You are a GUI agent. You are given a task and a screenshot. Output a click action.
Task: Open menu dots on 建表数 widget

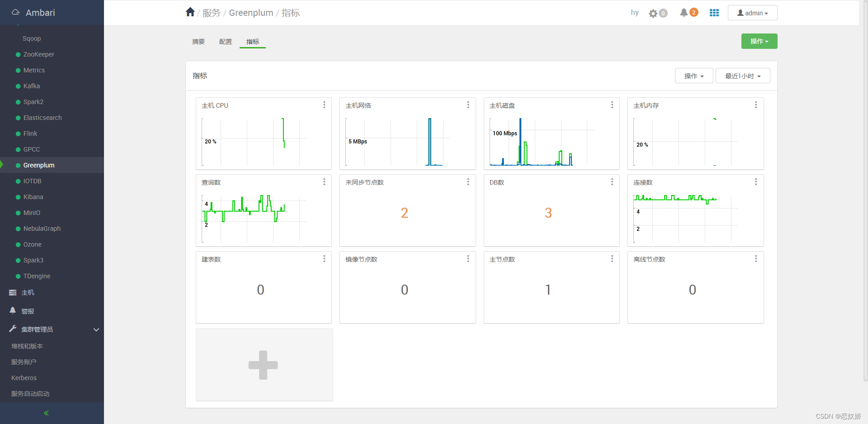pos(324,259)
